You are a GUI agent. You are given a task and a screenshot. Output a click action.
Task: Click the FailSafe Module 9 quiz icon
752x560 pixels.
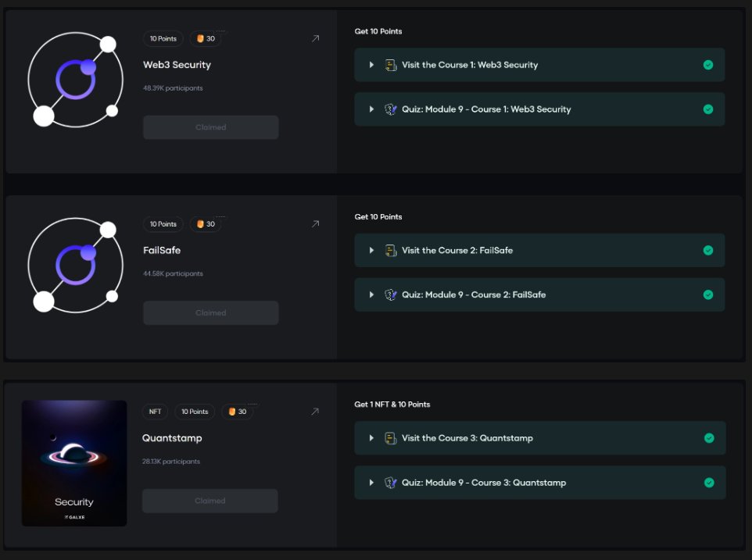pyautogui.click(x=391, y=295)
